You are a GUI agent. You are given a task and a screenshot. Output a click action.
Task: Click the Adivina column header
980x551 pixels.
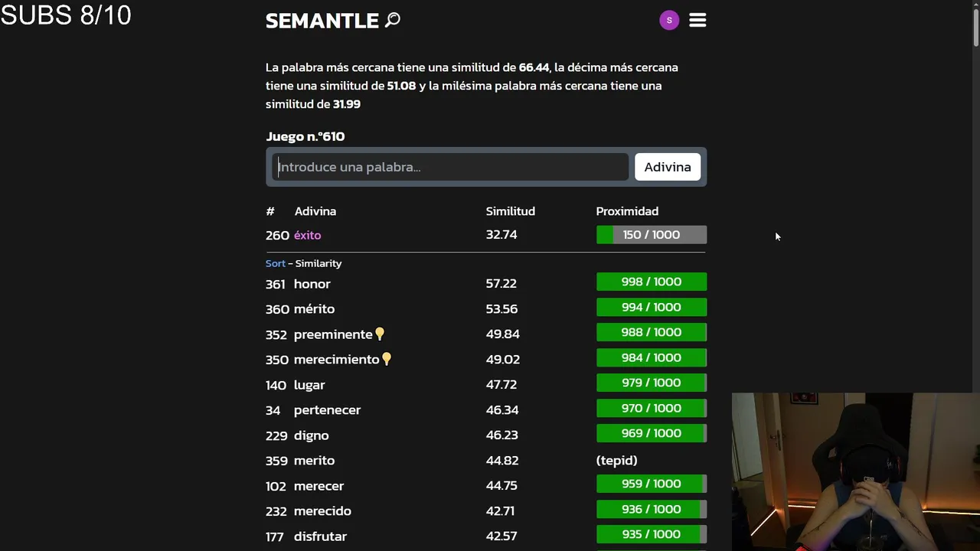click(315, 211)
